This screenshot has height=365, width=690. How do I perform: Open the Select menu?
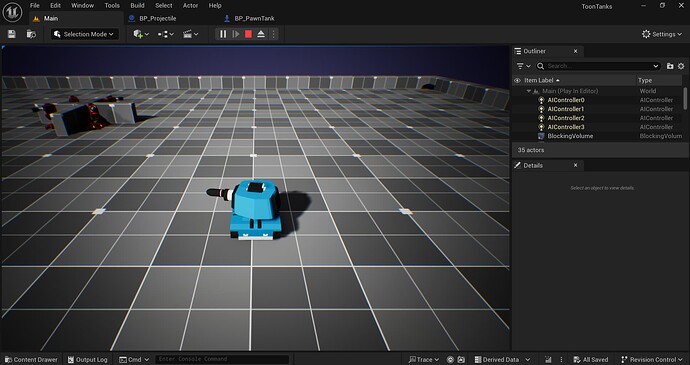coord(164,5)
